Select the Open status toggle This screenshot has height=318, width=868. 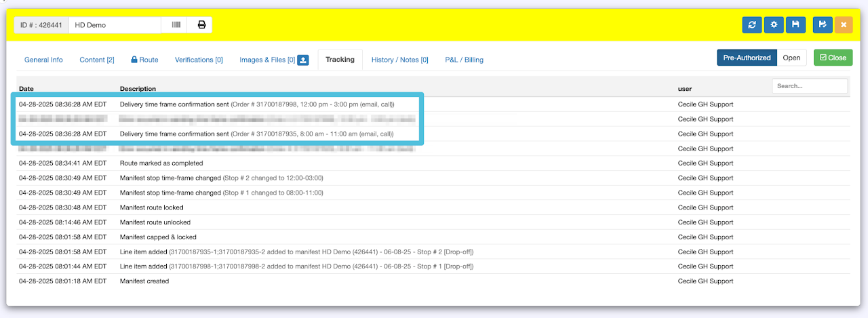point(791,58)
